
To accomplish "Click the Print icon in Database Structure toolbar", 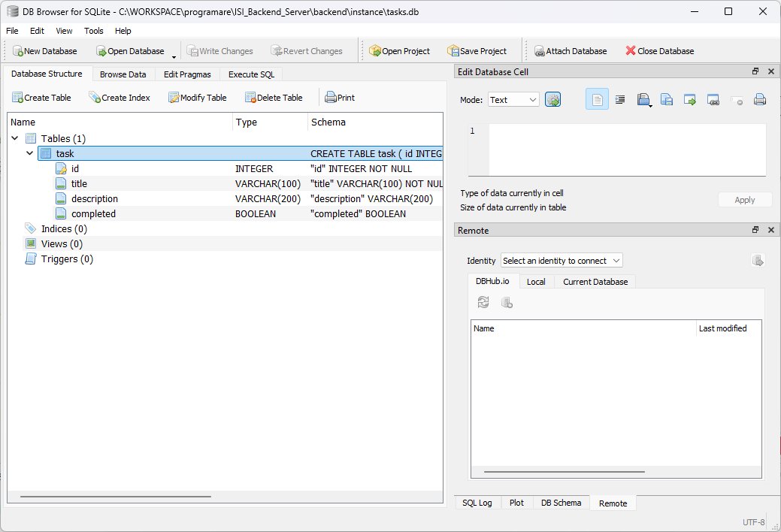I will (339, 97).
